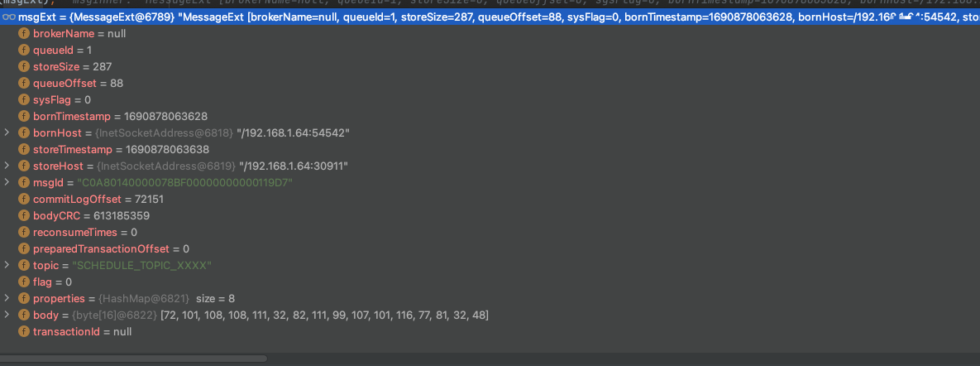This screenshot has height=366, width=980.
Task: Select the storeTimestamp variable row
Action: (x=490, y=150)
